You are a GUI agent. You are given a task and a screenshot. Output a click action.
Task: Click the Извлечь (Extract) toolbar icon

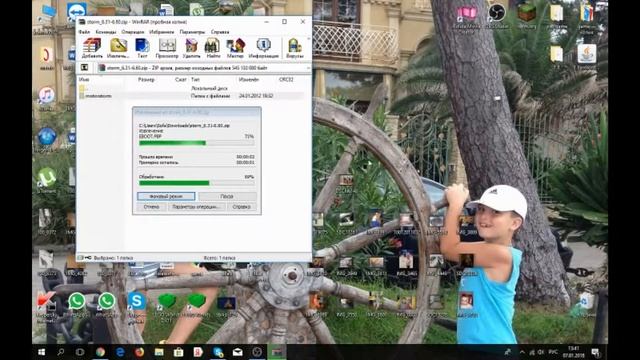tap(118, 48)
